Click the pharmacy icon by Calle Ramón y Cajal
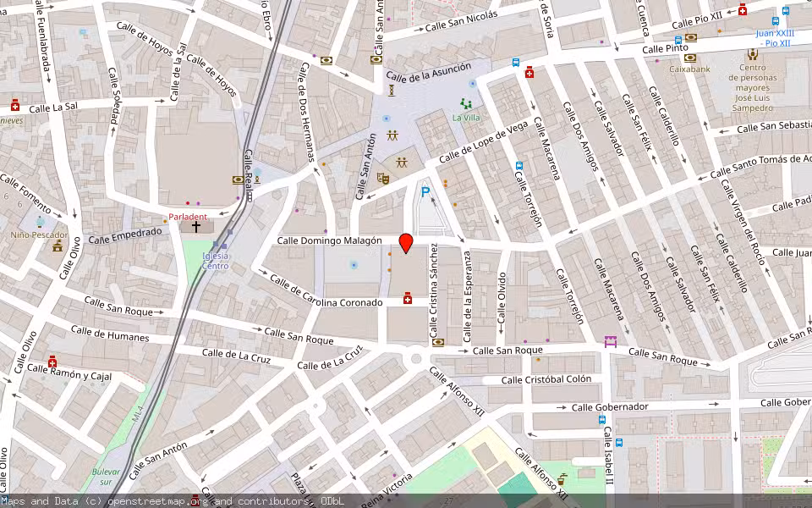This screenshot has height=508, width=812. click(x=52, y=361)
